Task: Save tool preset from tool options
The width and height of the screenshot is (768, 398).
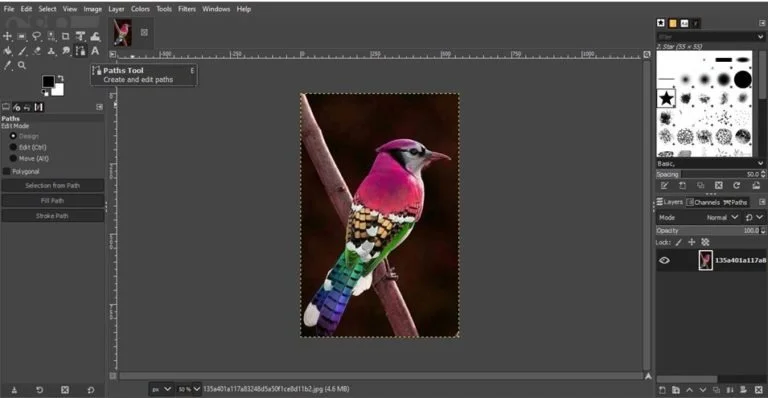Action: click(x=14, y=390)
